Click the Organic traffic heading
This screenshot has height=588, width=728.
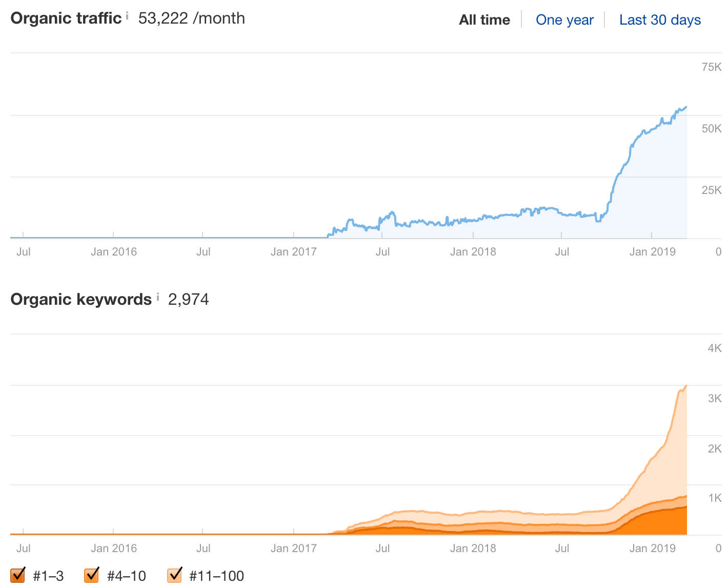65,18
